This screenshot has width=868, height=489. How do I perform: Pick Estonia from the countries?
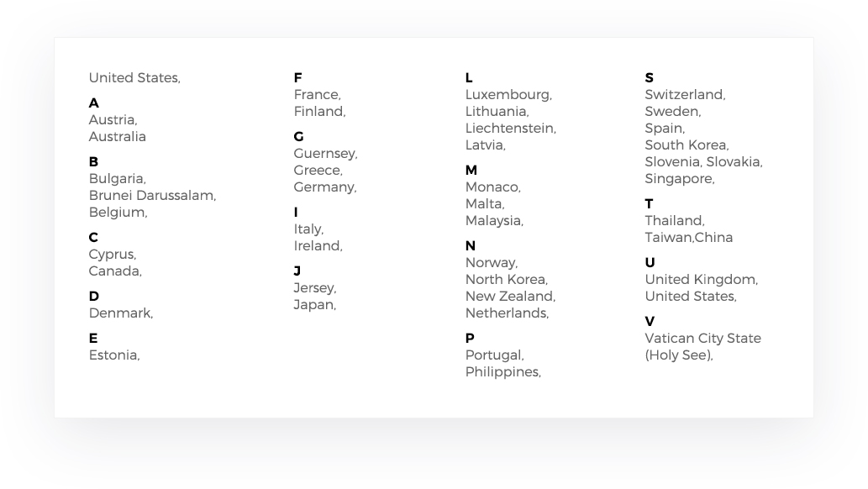point(113,355)
